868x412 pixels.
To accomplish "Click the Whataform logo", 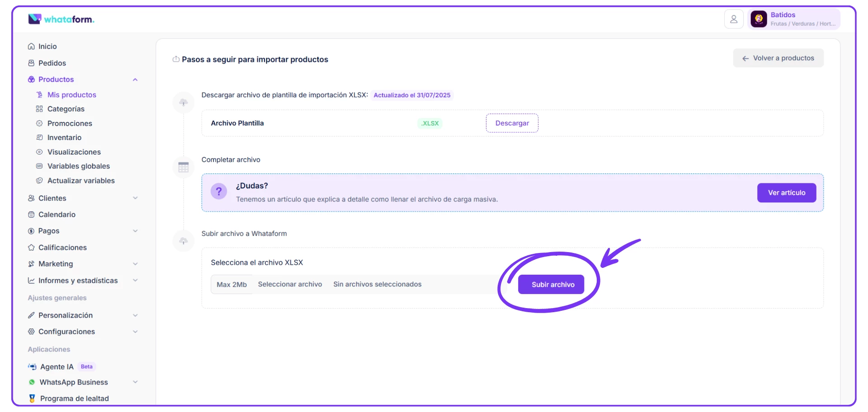I will tap(61, 19).
